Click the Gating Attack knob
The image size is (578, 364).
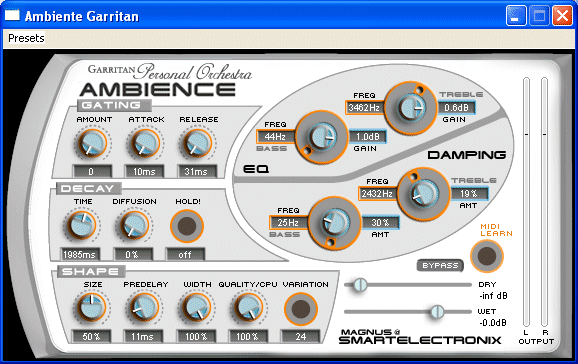click(x=144, y=143)
